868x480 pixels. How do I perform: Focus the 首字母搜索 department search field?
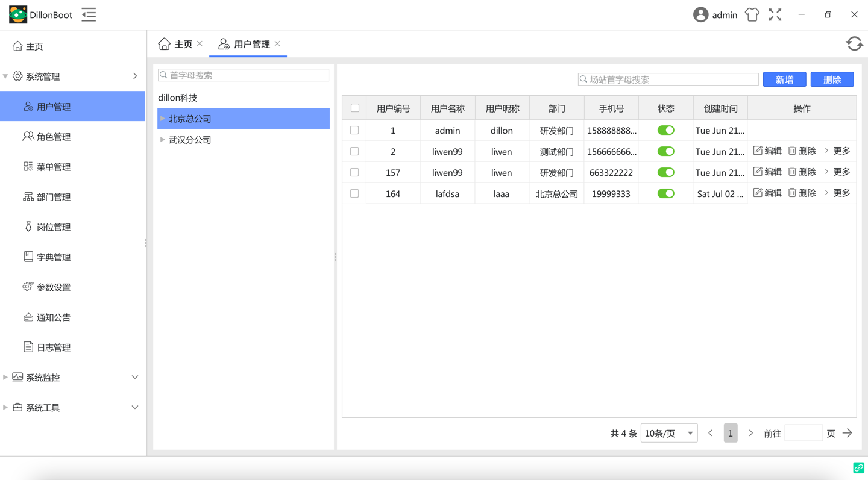point(244,75)
